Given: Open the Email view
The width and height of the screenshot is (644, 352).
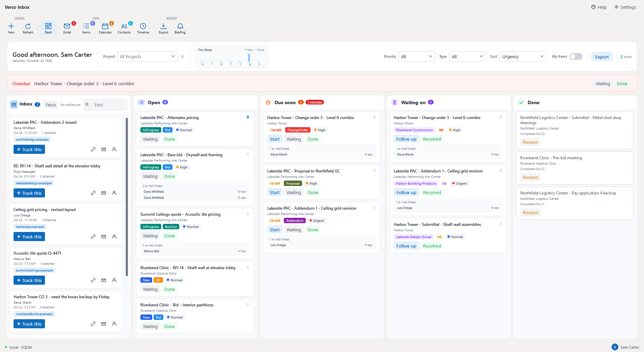Looking at the screenshot, I should 67,28.
